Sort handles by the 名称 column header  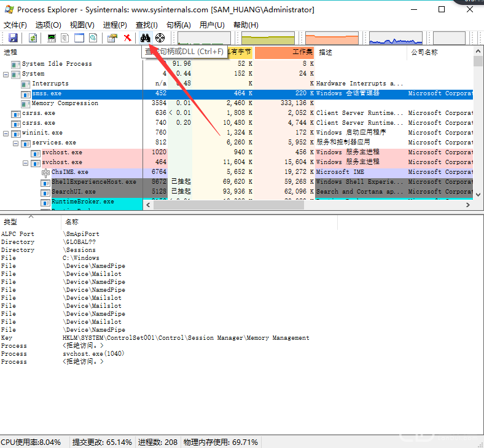point(199,222)
